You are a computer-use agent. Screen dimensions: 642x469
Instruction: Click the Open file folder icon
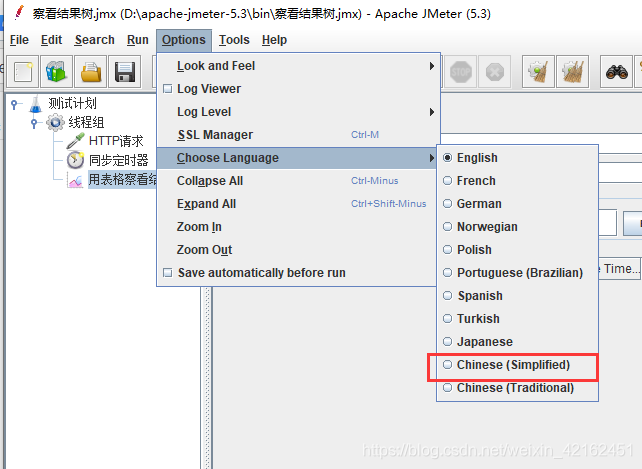(90, 72)
